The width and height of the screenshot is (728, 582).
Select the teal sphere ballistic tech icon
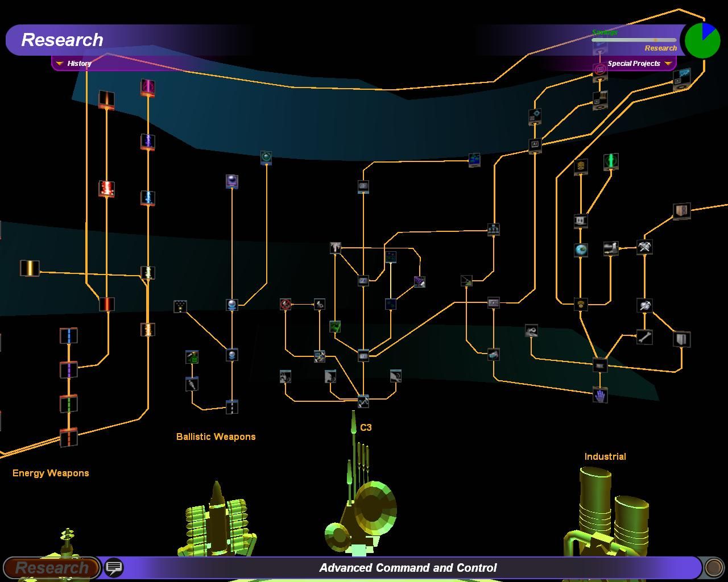pyautogui.click(x=266, y=157)
